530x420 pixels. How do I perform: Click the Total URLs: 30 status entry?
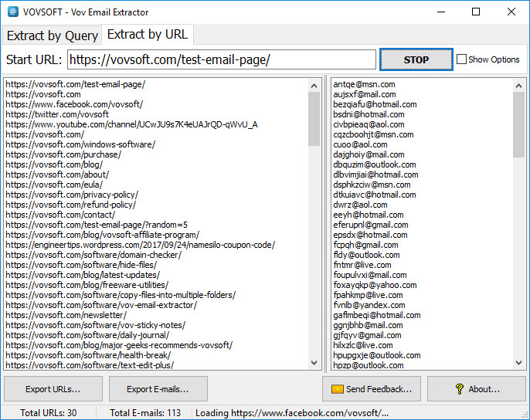tap(49, 413)
